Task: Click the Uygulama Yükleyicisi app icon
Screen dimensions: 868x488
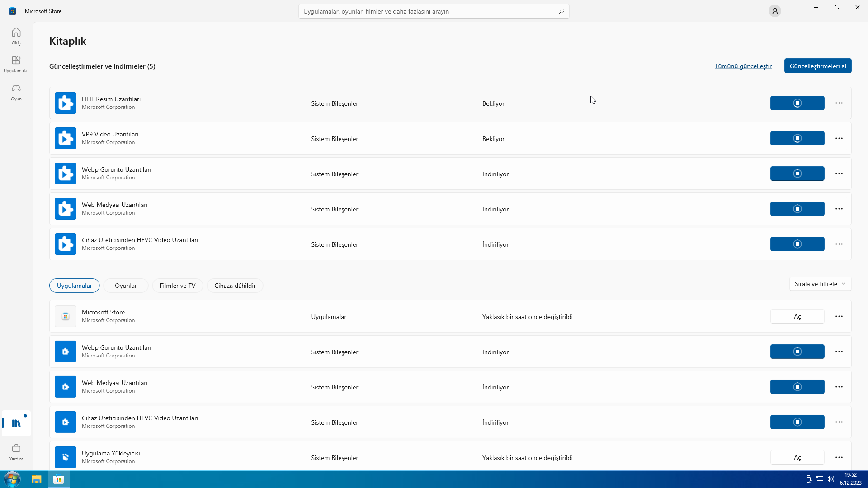Action: pyautogui.click(x=66, y=457)
